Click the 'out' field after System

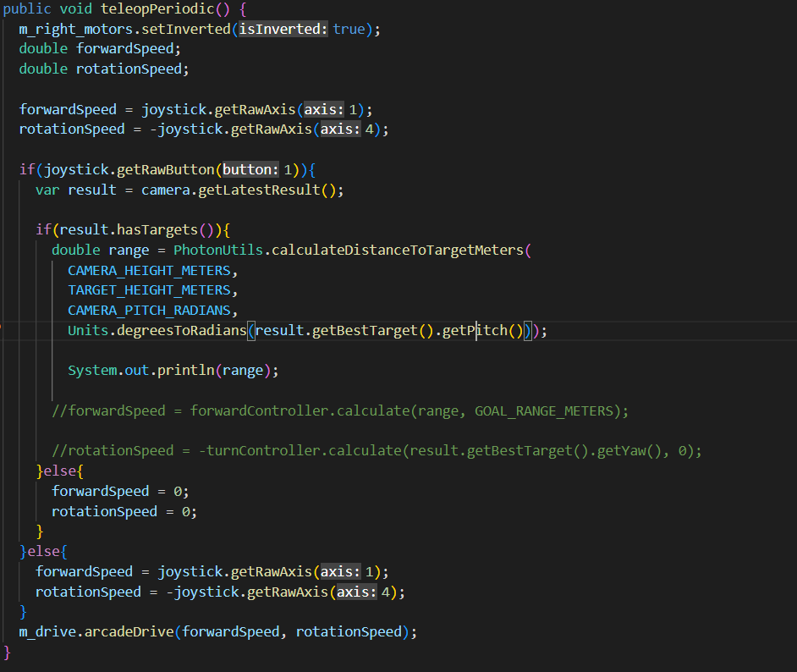137,371
